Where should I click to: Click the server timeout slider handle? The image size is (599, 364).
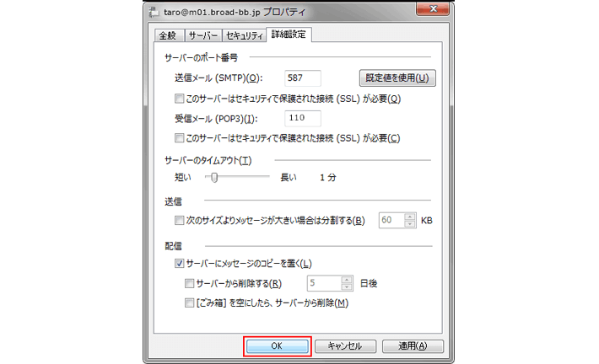(215, 177)
